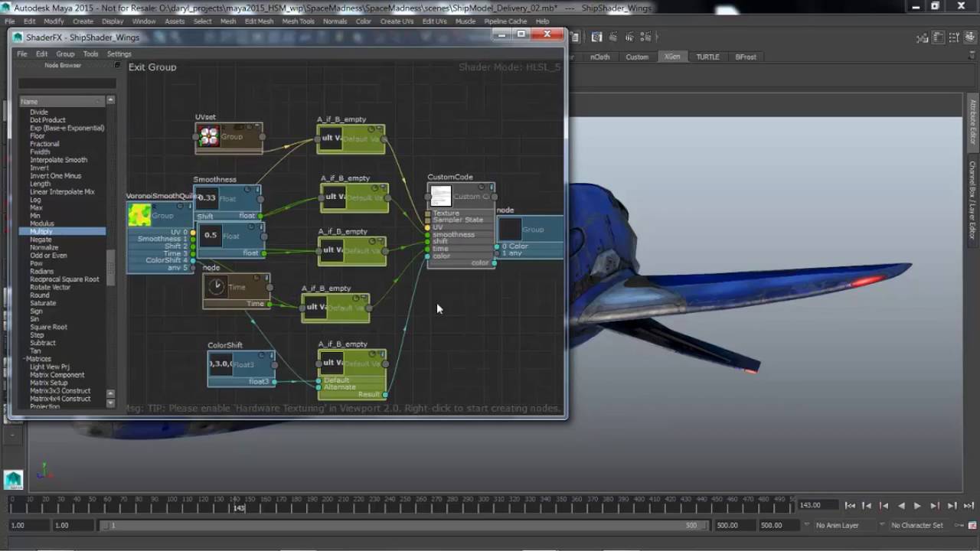This screenshot has width=980, height=551.
Task: Click the frame 143 timeline marker
Action: (x=238, y=508)
